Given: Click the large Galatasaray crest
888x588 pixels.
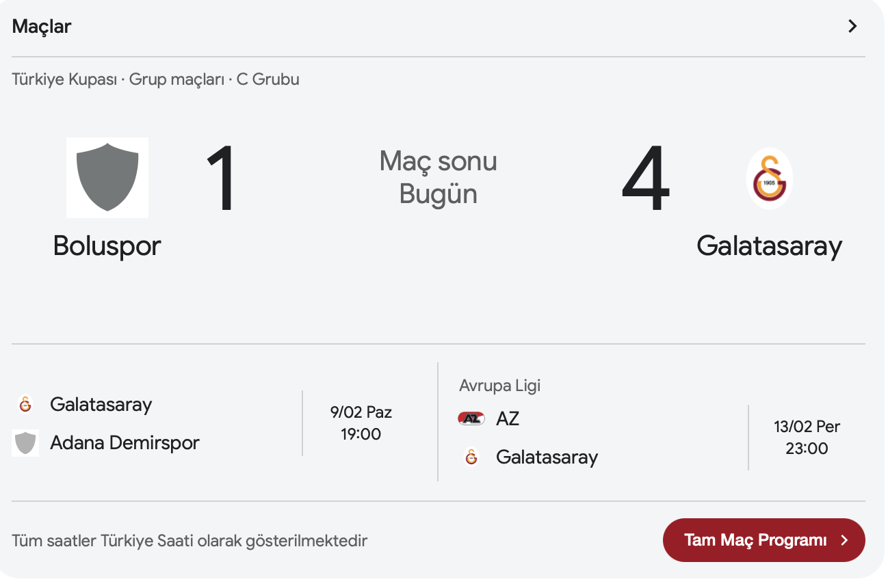Looking at the screenshot, I should (770, 178).
